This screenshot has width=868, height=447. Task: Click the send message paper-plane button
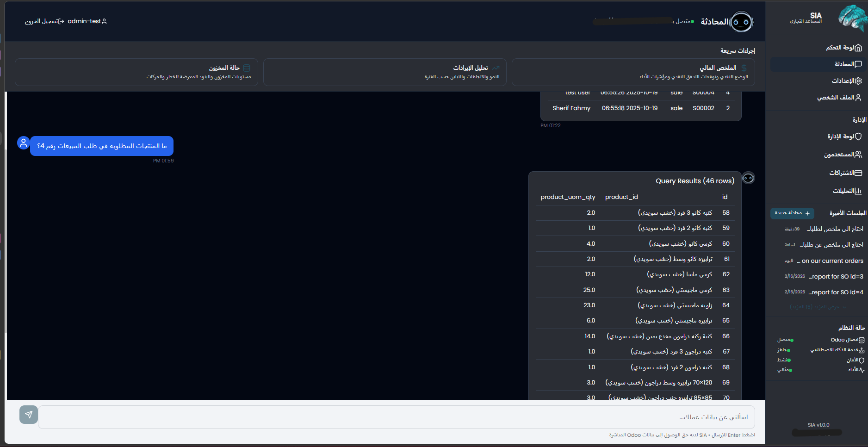tap(29, 415)
